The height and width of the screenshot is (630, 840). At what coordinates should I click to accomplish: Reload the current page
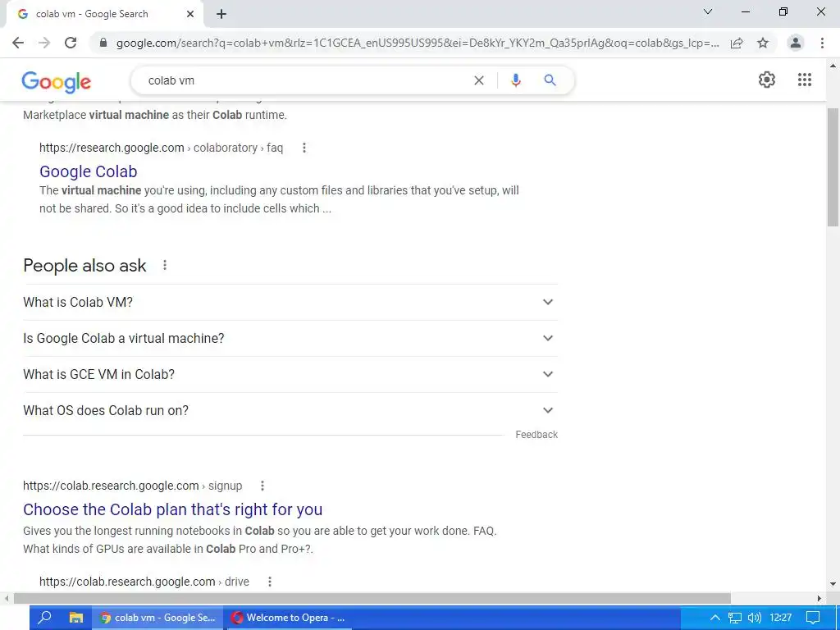point(71,43)
